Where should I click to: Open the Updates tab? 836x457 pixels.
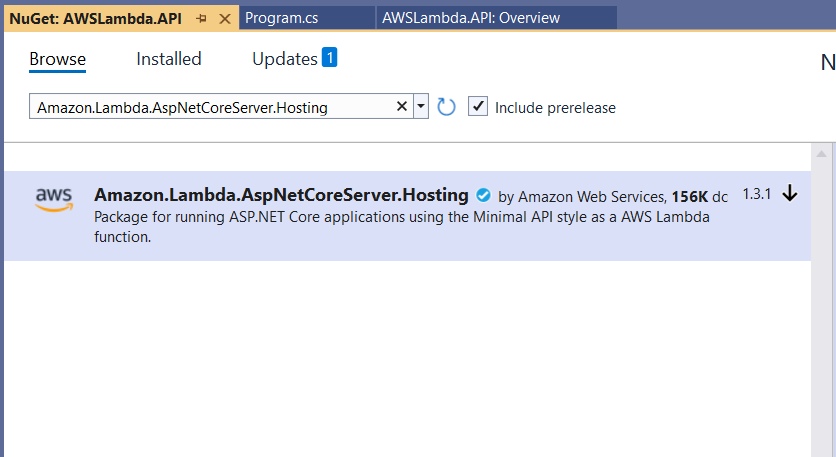[285, 59]
